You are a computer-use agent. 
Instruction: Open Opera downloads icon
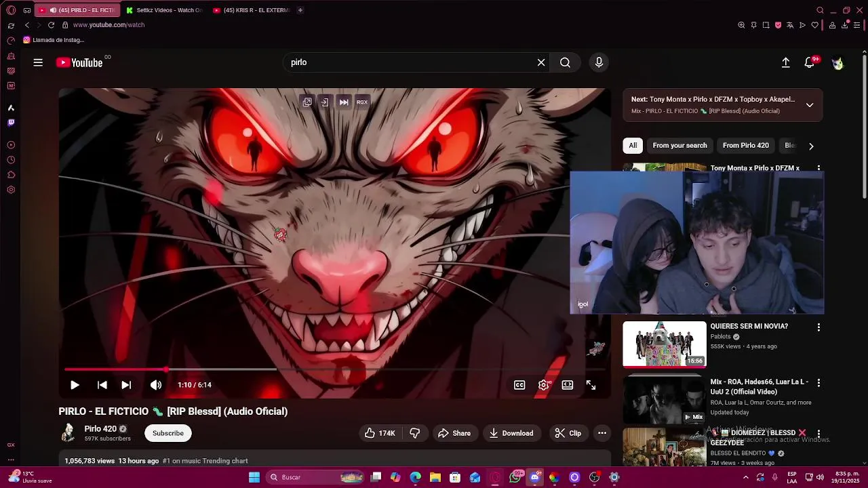click(845, 25)
